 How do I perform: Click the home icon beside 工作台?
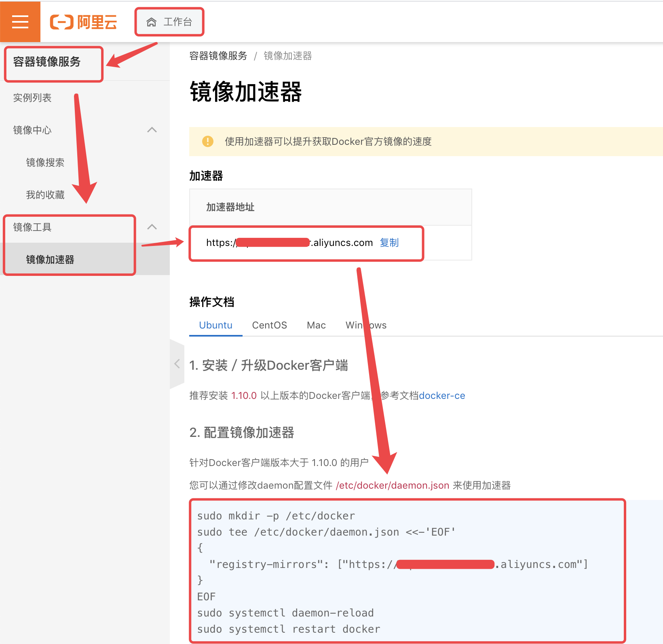151,22
